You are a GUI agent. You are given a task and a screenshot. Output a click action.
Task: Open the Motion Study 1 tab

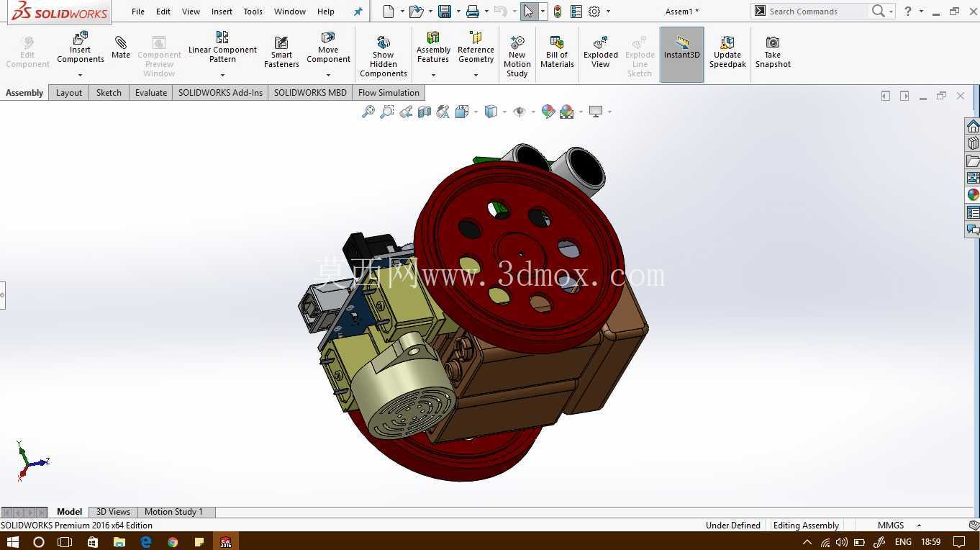[x=173, y=512]
